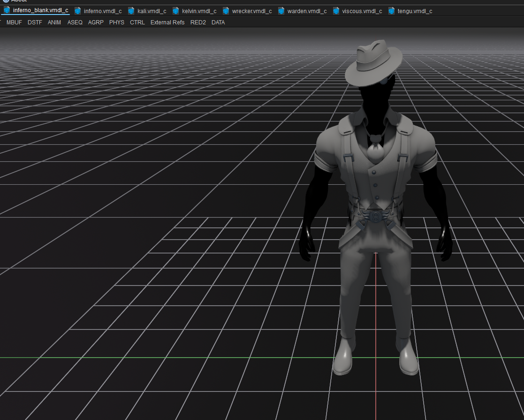The image size is (524, 420).
Task: Go to the AGRP tab
Action: click(x=96, y=22)
